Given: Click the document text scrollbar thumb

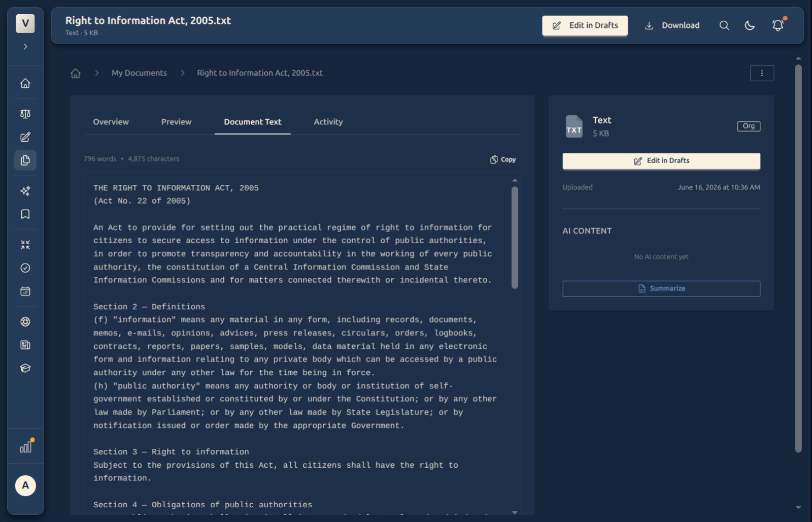Looking at the screenshot, I should [515, 238].
